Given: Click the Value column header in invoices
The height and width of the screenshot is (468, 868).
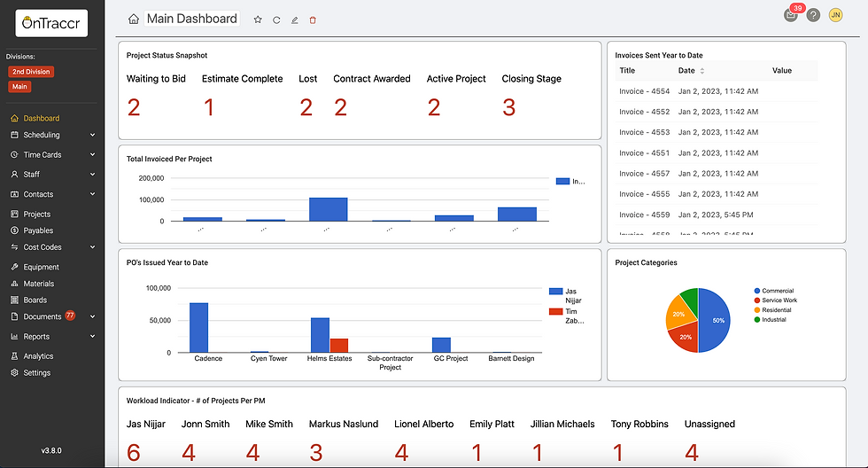Looking at the screenshot, I should (781, 71).
